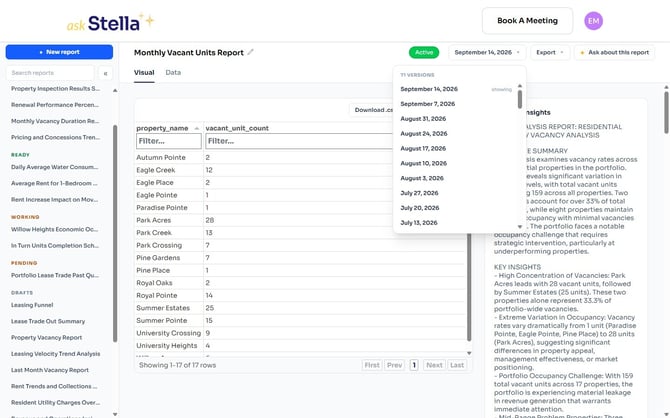Download the table as csv

point(372,110)
